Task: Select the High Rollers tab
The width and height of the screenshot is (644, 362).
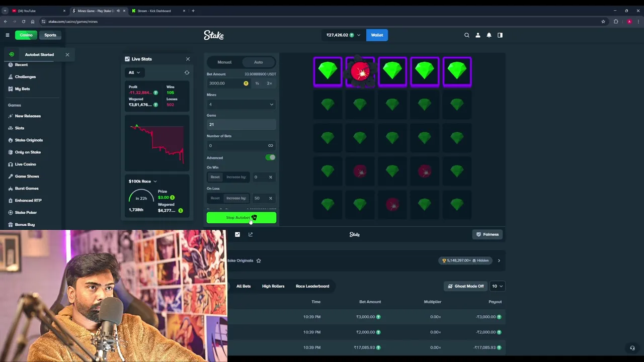Action: 273,286
